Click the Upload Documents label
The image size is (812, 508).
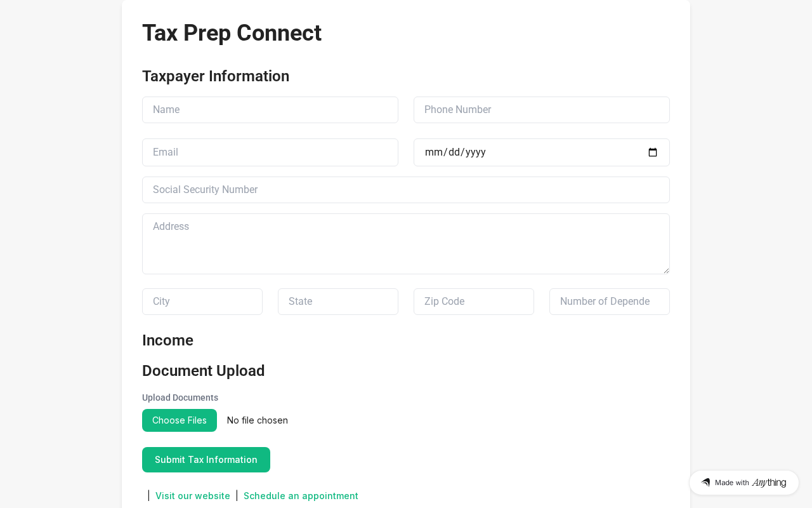[x=180, y=398]
